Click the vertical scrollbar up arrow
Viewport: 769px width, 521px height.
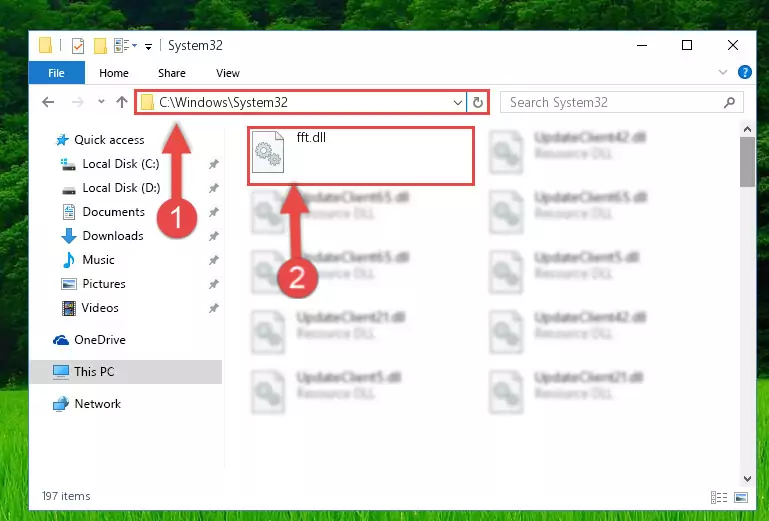coord(747,129)
